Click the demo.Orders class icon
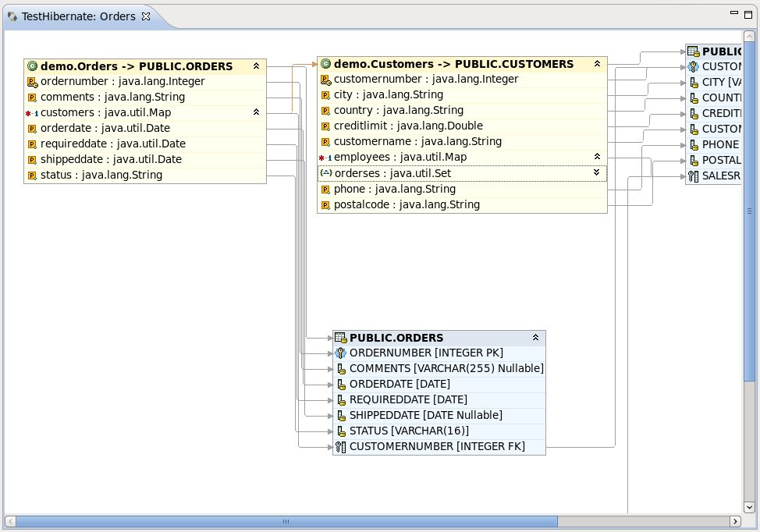Viewport: 760px width, 532px height. coord(32,66)
